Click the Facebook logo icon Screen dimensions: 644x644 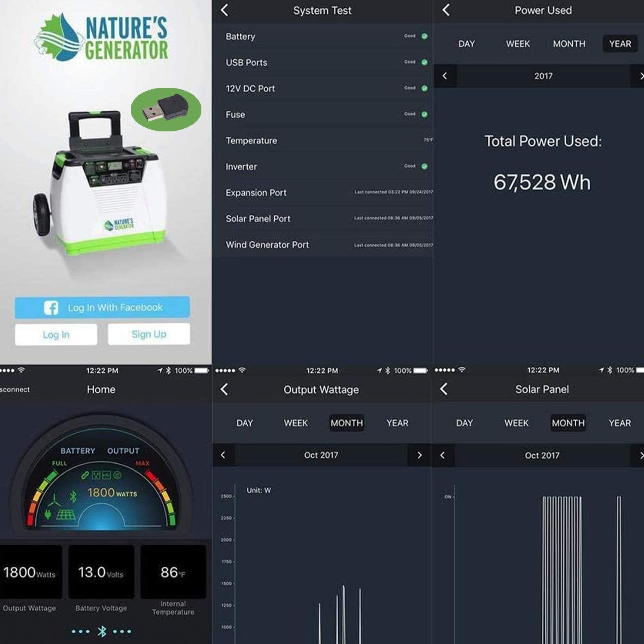coord(51,307)
